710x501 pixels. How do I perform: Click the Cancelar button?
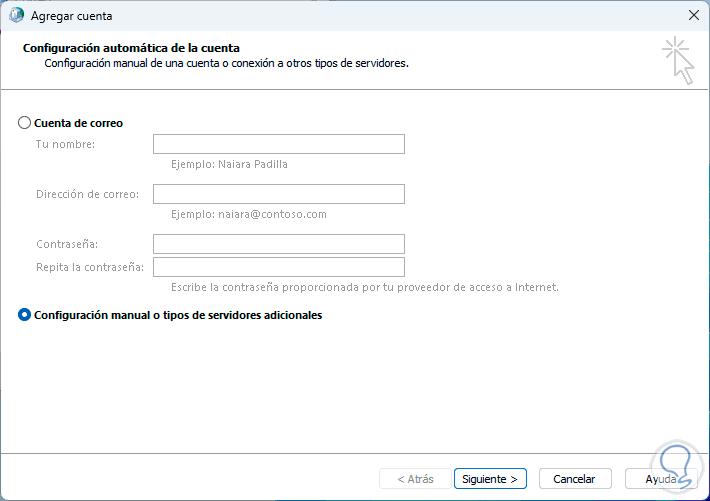574,479
